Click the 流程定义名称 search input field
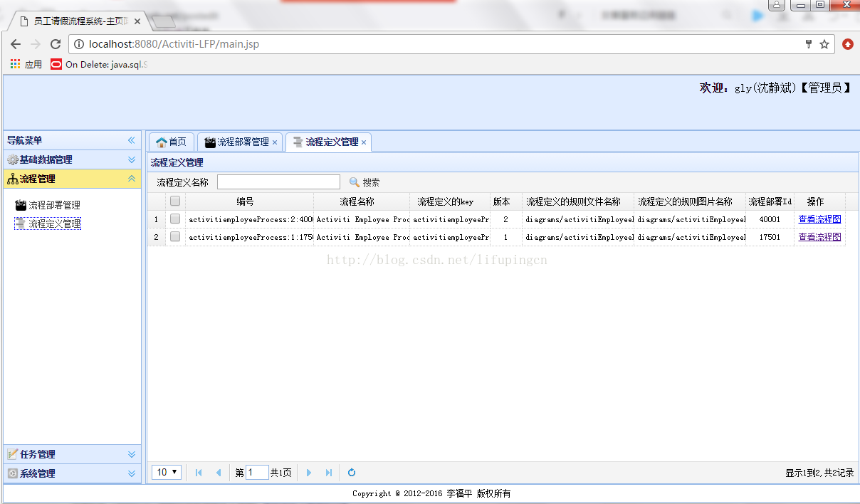Screen dimensions: 860x504 (x=278, y=182)
